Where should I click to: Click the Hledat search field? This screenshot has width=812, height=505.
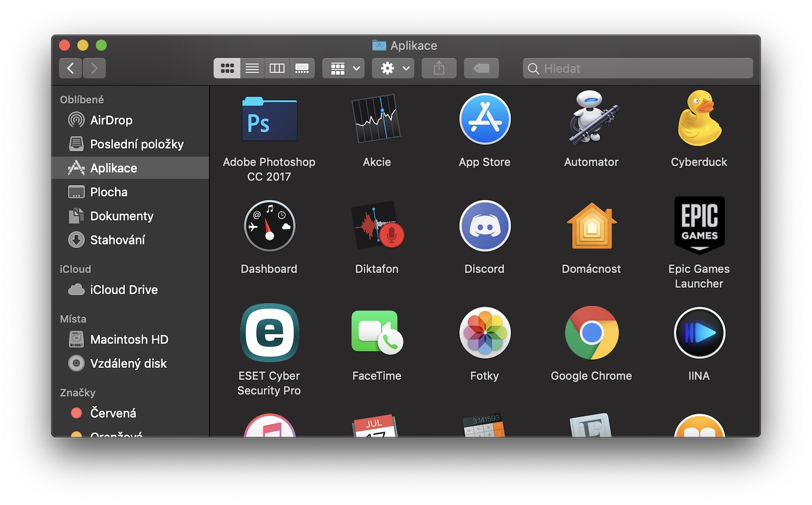tap(638, 69)
